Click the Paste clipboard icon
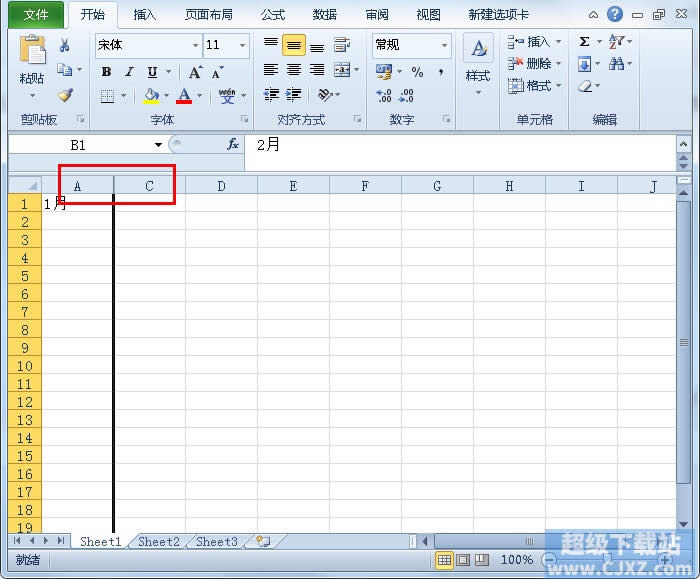Screen dimensions: 700x579 point(32,50)
